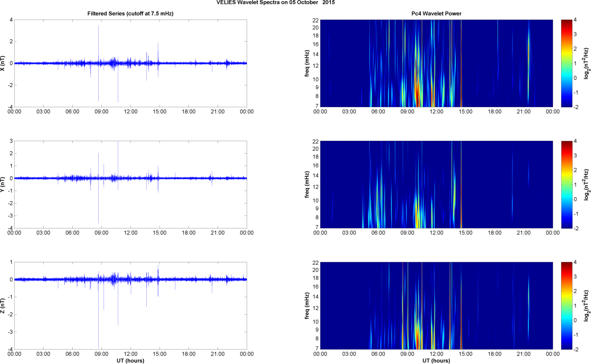This screenshot has width=591, height=364.
Task: Click the middle wavelet plot colorbar
Action: pos(566,184)
